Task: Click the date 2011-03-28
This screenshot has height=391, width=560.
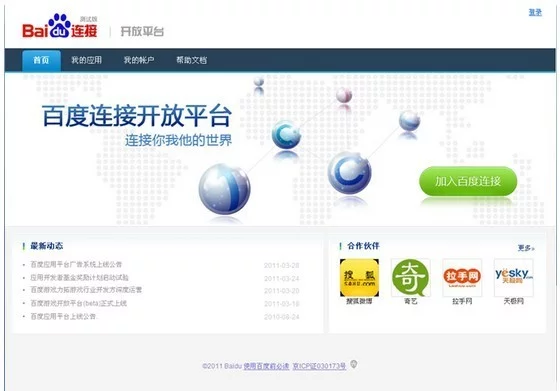Action: (282, 265)
